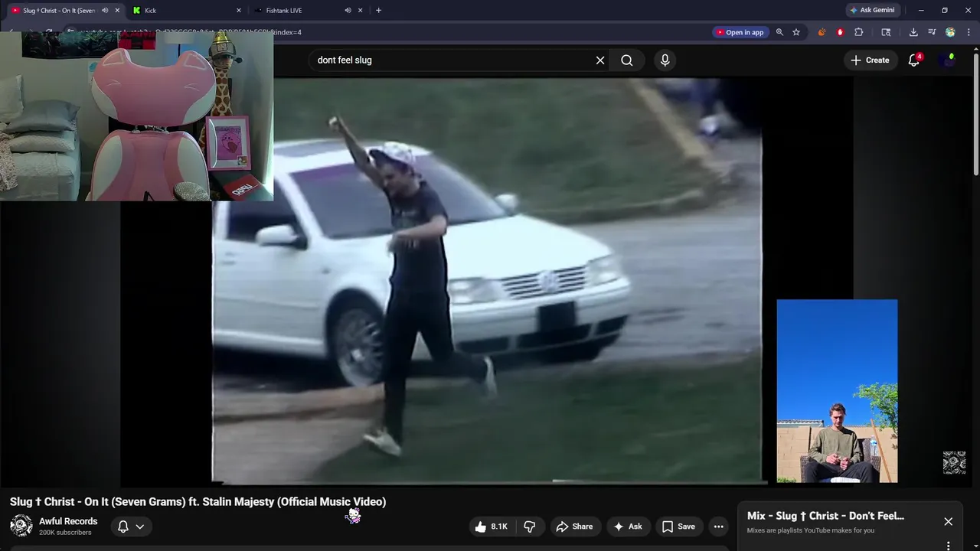Start voice search with the microphone icon
The image size is (980, 551).
(x=665, y=60)
